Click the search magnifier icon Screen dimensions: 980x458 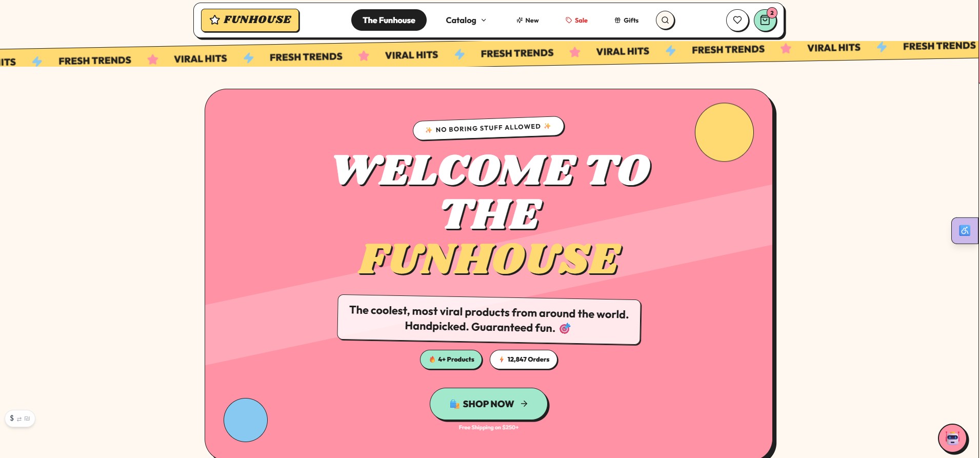[665, 20]
